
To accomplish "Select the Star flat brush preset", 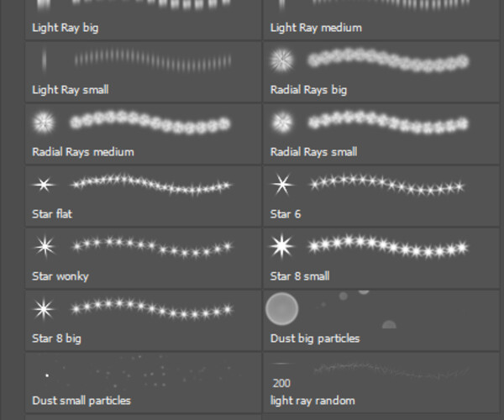I will coord(143,196).
